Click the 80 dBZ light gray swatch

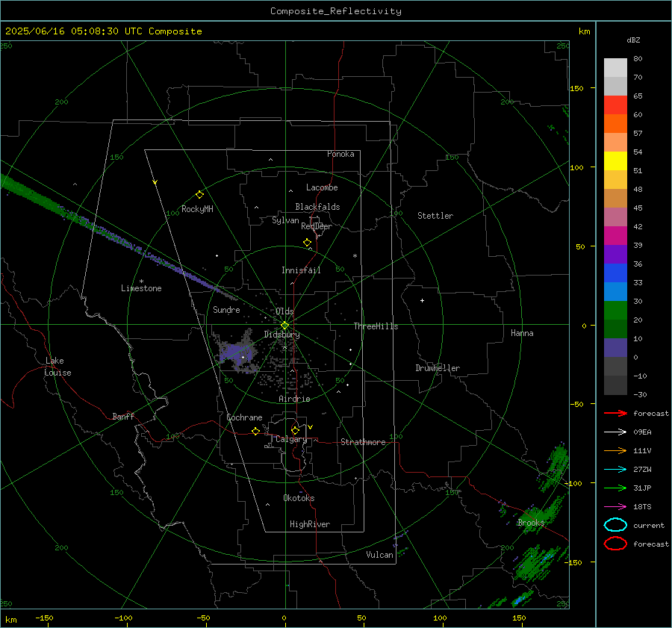[x=615, y=68]
